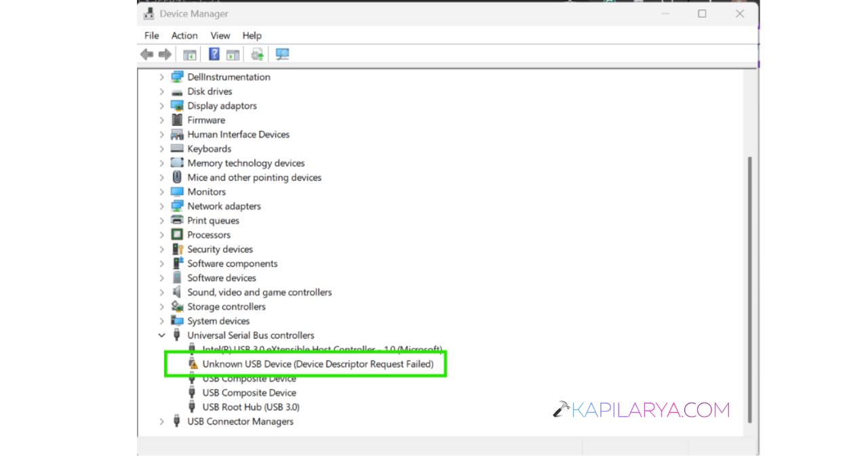Screen dimensions: 868x456
Task: Select the Security devices label
Action: click(220, 249)
